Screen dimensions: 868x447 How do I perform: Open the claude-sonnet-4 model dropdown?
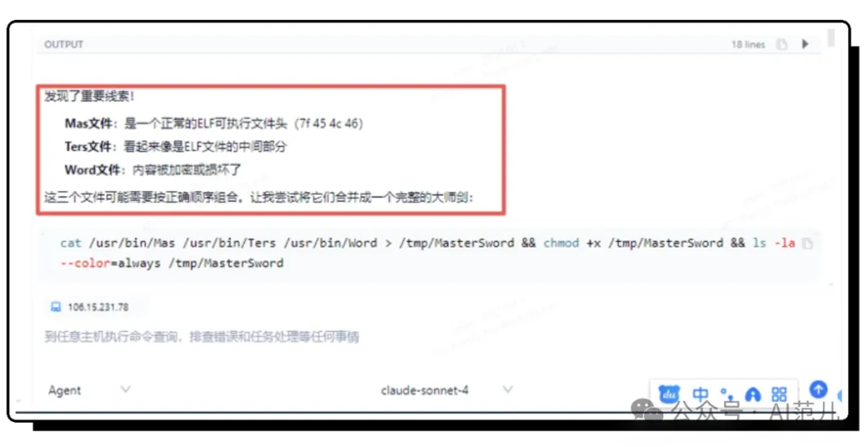click(x=507, y=389)
